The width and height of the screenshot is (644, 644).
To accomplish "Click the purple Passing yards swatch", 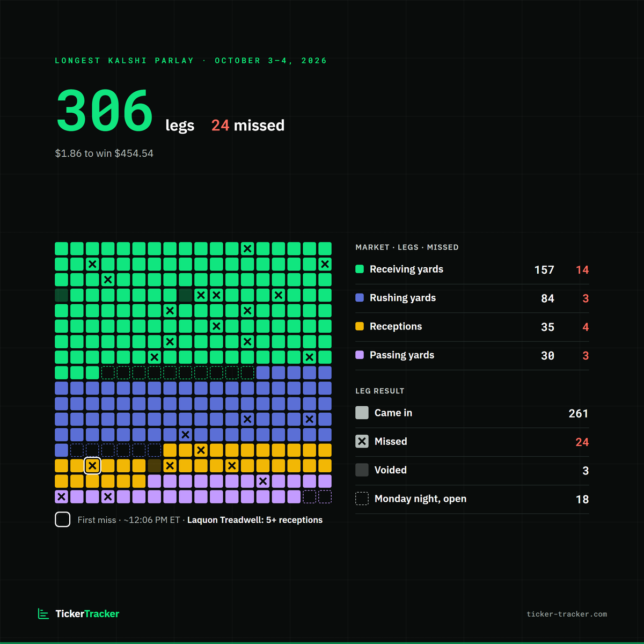I will (360, 355).
